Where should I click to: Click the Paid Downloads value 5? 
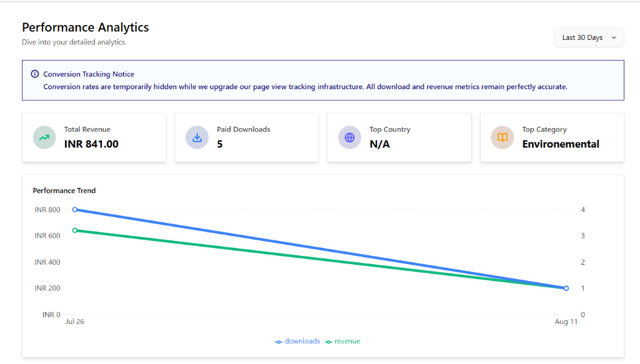[219, 144]
